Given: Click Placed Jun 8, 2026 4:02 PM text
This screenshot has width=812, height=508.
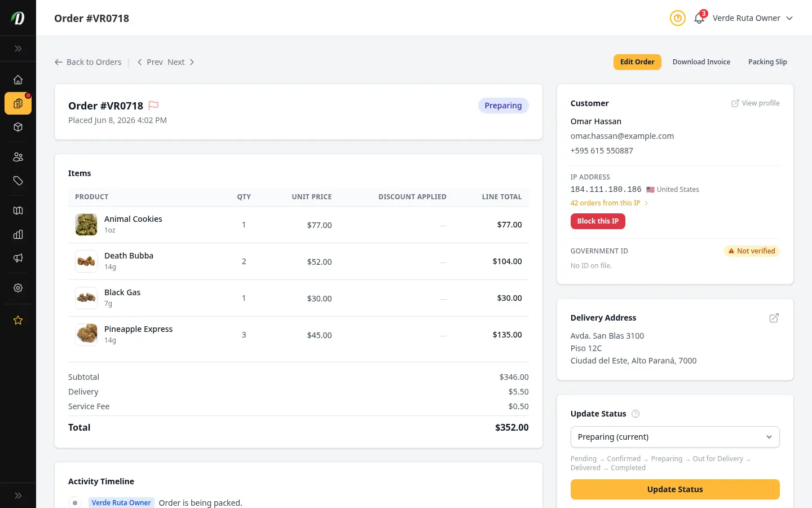Looking at the screenshot, I should tap(117, 120).
